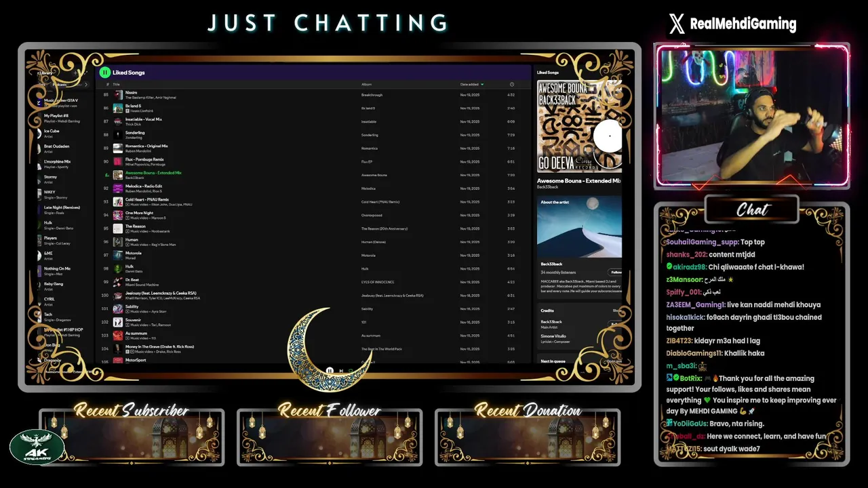Click the Awesome Bouna row cover thumbnail
The width and height of the screenshot is (868, 488).
(x=118, y=175)
